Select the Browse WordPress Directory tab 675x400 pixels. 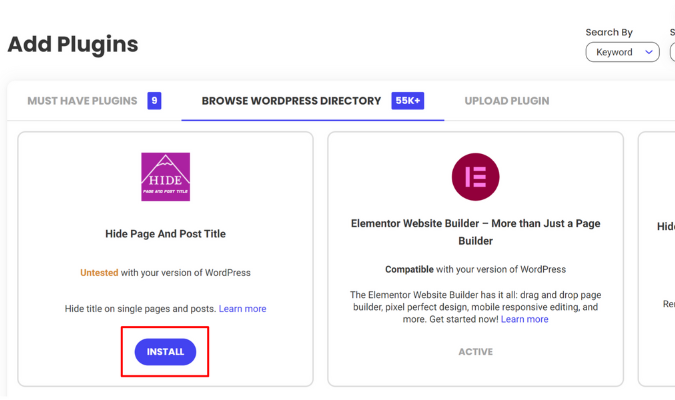tap(291, 101)
